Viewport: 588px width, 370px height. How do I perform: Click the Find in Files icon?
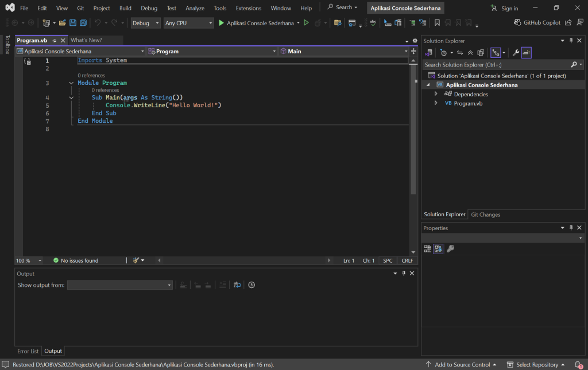pyautogui.click(x=338, y=23)
